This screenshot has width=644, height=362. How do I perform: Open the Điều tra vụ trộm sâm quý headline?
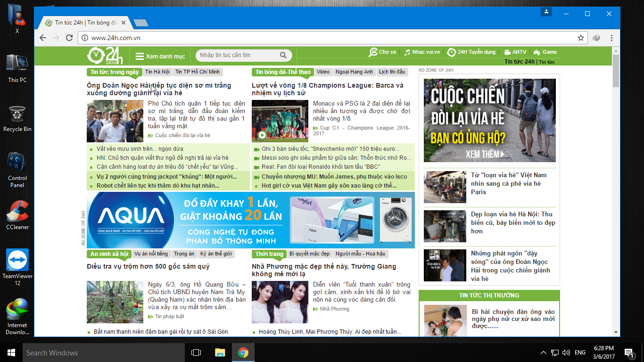[x=148, y=266]
